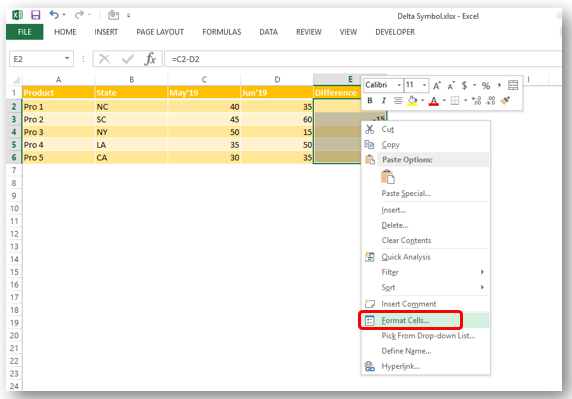The image size is (572, 399).
Task: Open Define Name... dialog
Action: tap(425, 351)
